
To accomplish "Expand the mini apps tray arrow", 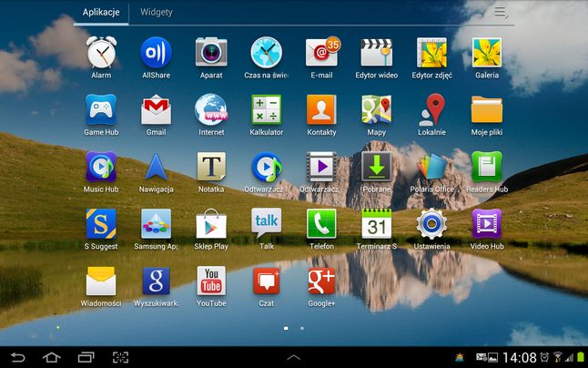I will 294,357.
